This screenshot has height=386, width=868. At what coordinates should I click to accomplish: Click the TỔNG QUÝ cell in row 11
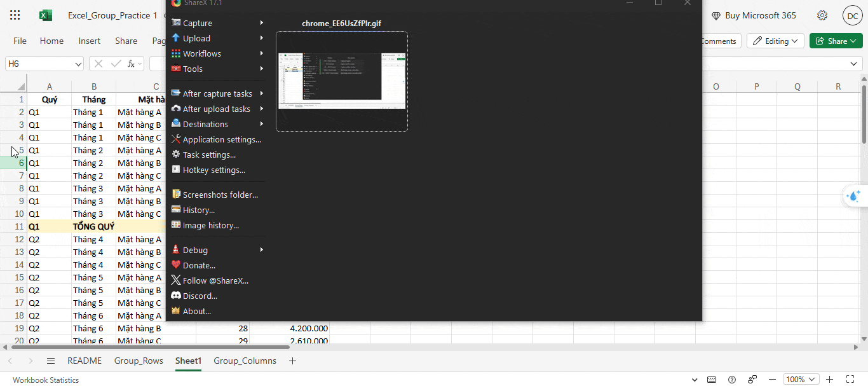(93, 226)
